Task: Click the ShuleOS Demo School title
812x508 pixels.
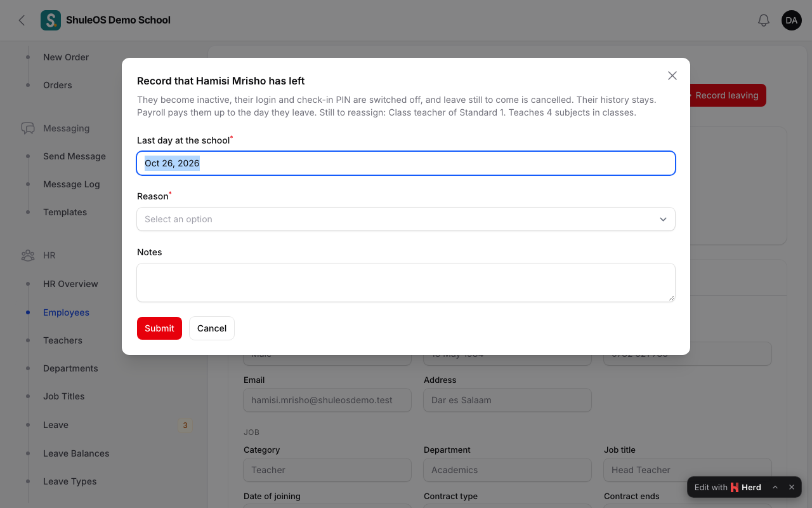Action: 118,20
